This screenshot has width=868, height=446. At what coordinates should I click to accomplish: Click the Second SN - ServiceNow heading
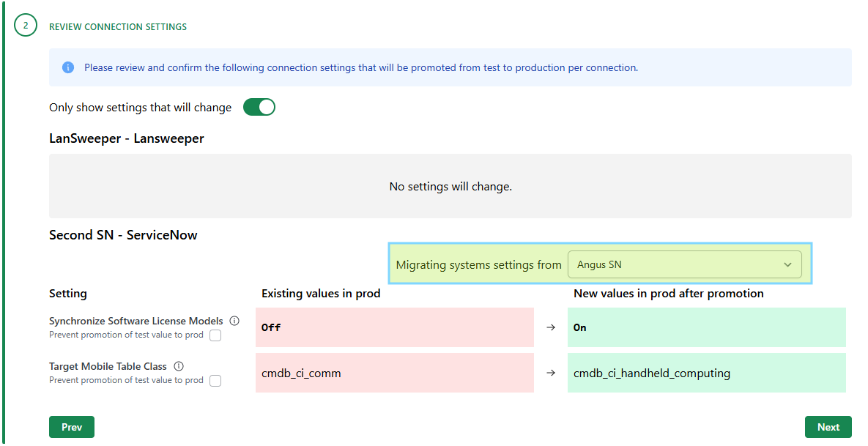click(123, 235)
